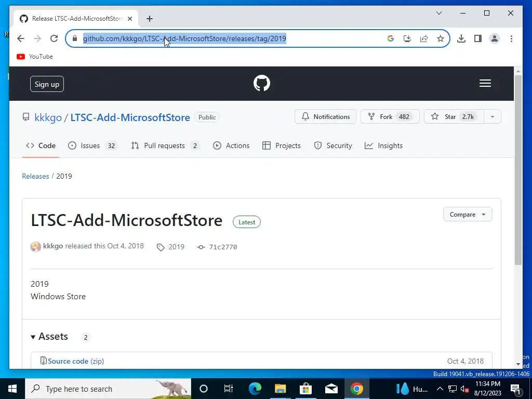Open the YouTube bookmark

[x=35, y=57]
